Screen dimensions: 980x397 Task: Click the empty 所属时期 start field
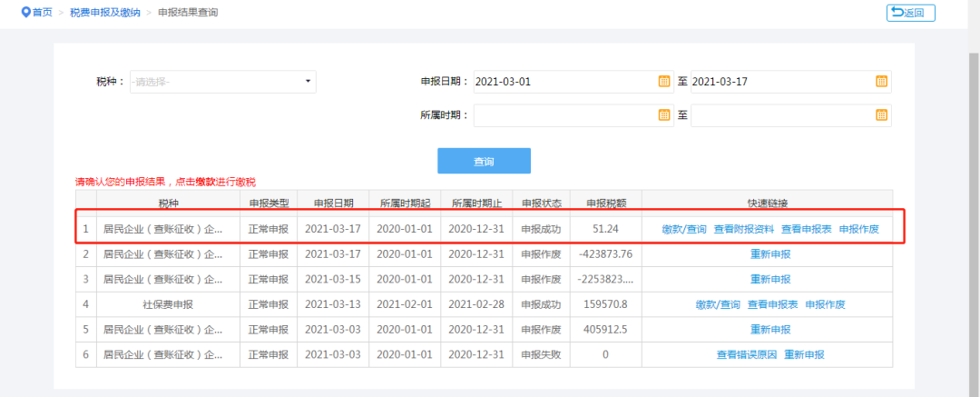point(573,115)
